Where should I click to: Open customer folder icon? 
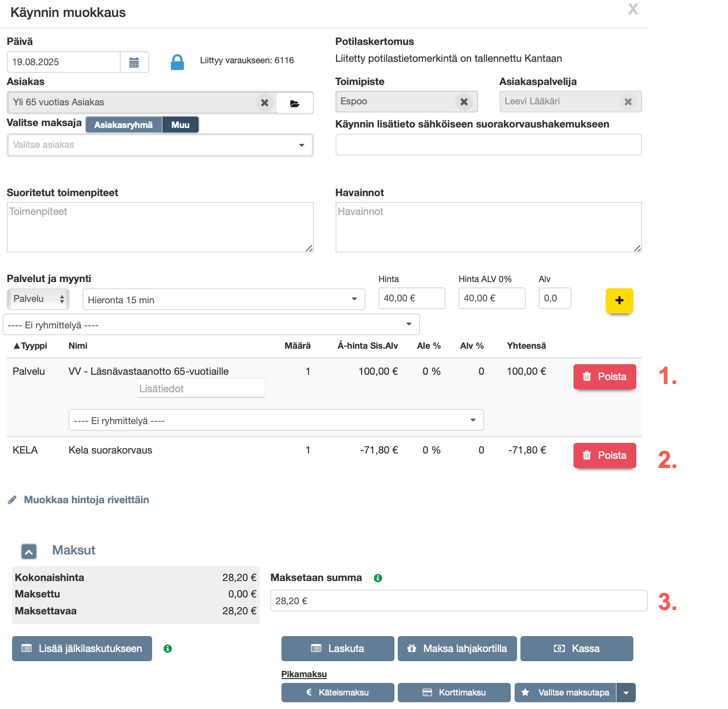[294, 103]
